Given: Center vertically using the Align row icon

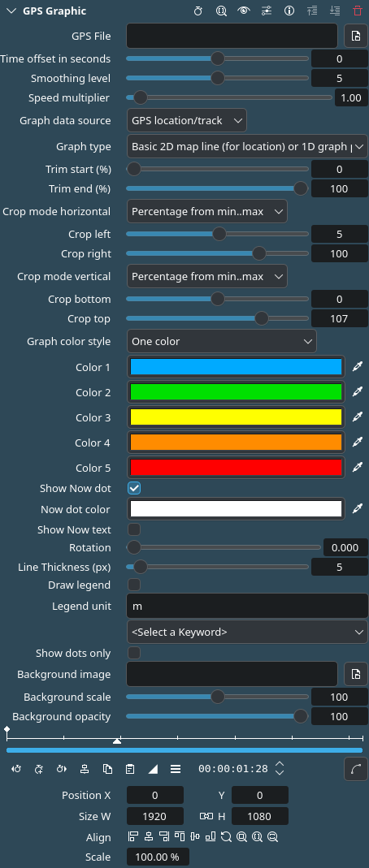Looking at the screenshot, I should click(x=195, y=837).
